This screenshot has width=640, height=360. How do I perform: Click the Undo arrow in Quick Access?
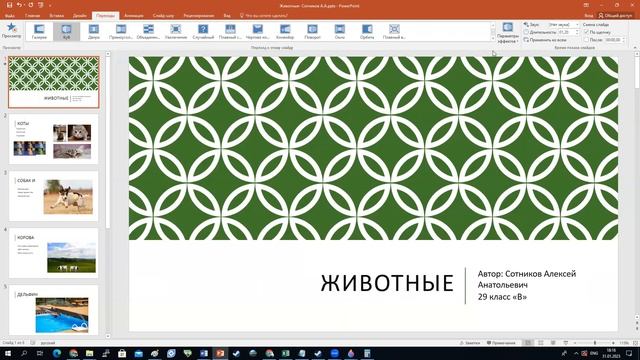pyautogui.click(x=19, y=5)
